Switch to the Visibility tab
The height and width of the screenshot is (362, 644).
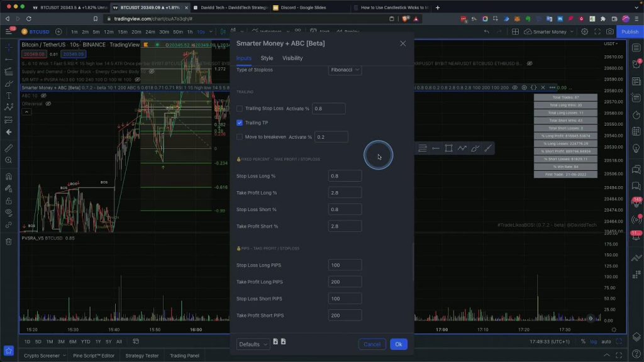[292, 58]
